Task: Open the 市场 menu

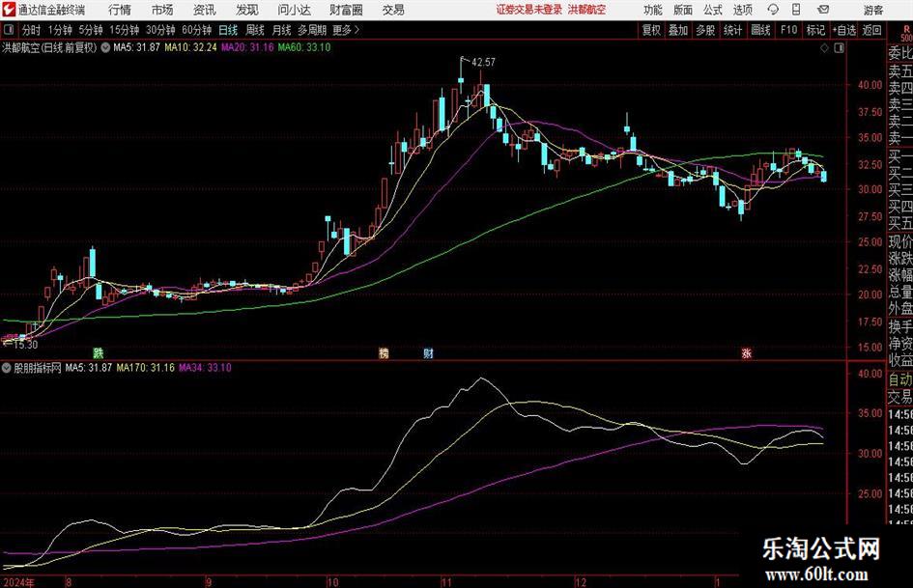Action: point(162,10)
